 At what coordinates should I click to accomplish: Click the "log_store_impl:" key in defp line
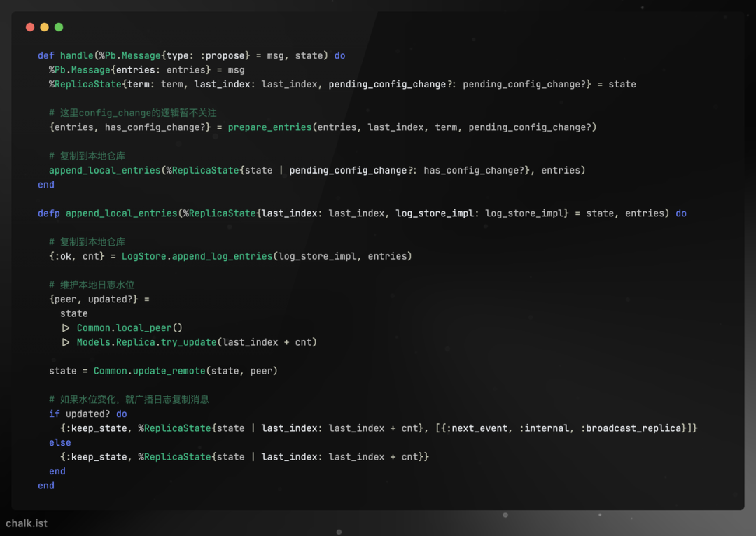(x=437, y=213)
